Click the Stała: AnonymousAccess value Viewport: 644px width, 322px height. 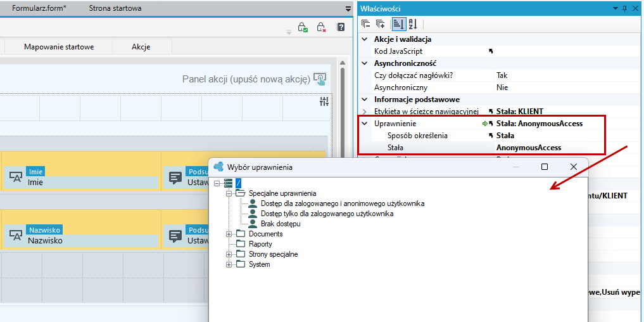coord(540,124)
